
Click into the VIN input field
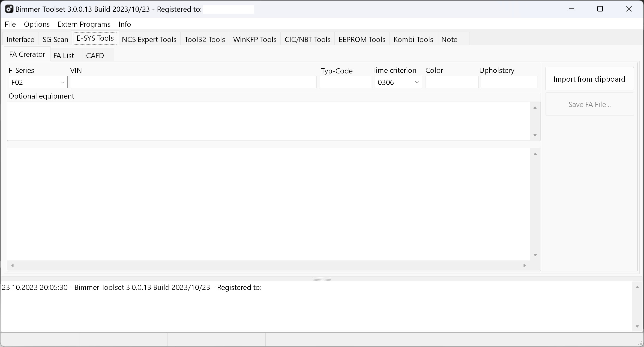click(193, 82)
